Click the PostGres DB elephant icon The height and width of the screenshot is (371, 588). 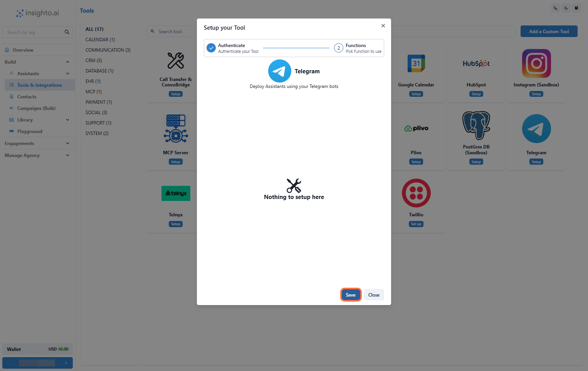point(476,125)
